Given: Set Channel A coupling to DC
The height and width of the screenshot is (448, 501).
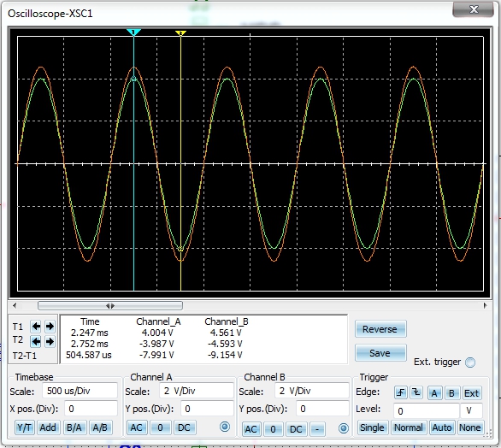Looking at the screenshot, I should 184,427.
